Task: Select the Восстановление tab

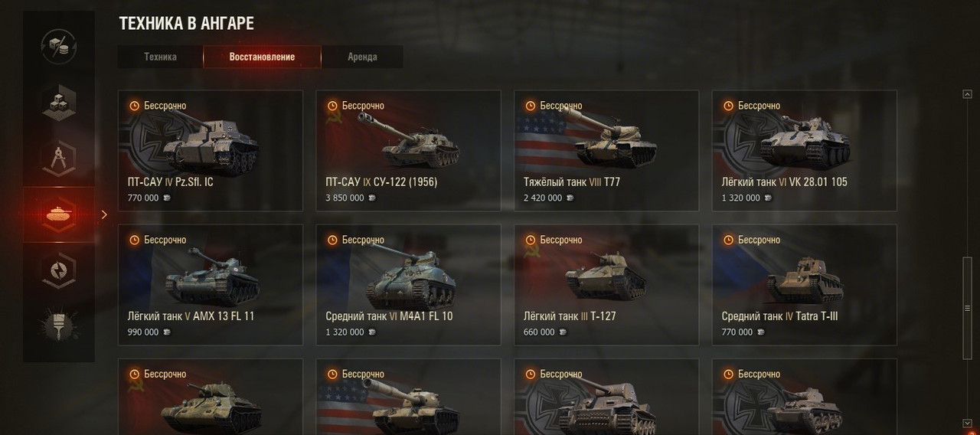Action: pos(262,57)
